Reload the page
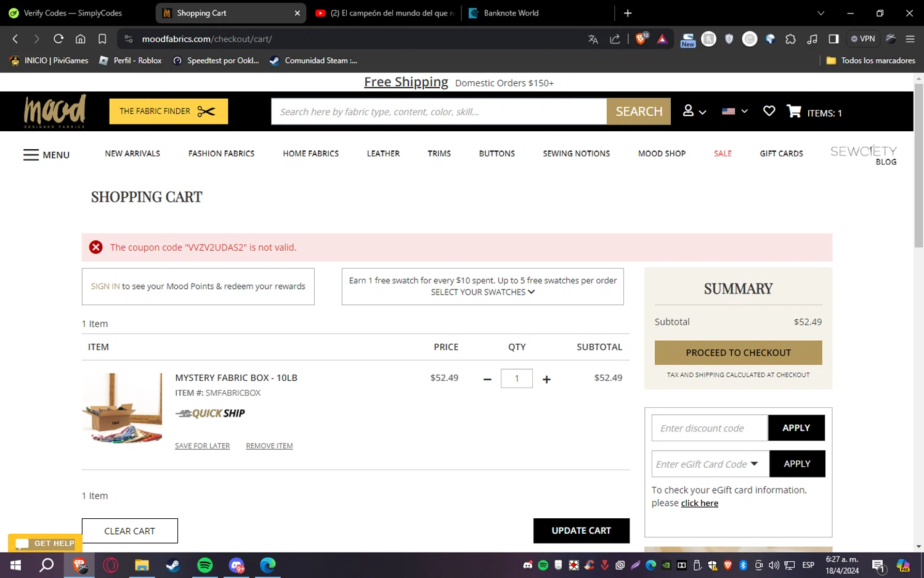 tap(59, 39)
